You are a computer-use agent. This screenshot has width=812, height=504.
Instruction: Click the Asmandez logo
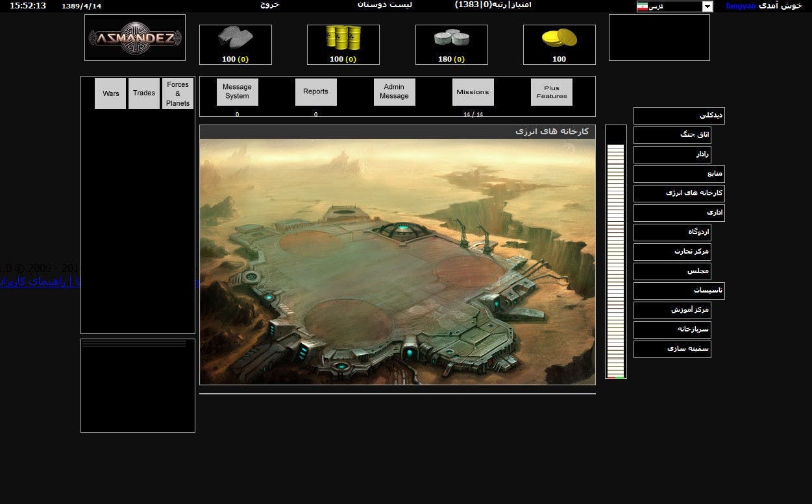[x=135, y=38]
